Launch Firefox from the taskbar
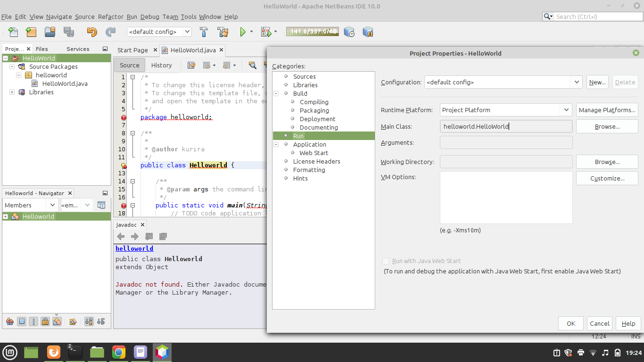Image resolution: width=644 pixels, height=362 pixels. [x=54, y=352]
